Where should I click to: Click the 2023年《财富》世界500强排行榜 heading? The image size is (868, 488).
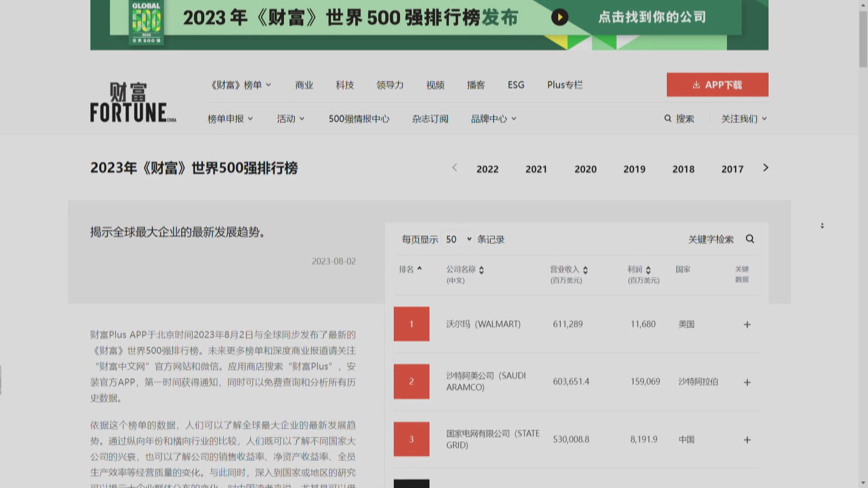point(194,168)
